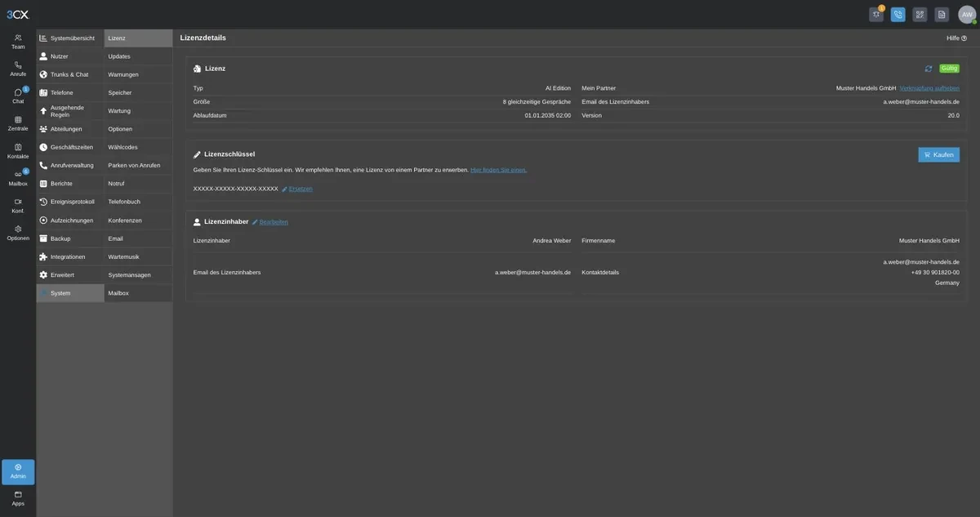Open Updates in system submenu
The image size is (980, 517).
point(138,56)
